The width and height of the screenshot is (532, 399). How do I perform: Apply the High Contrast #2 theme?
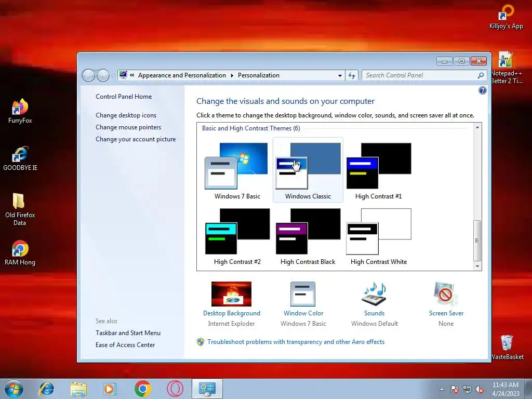(x=237, y=236)
